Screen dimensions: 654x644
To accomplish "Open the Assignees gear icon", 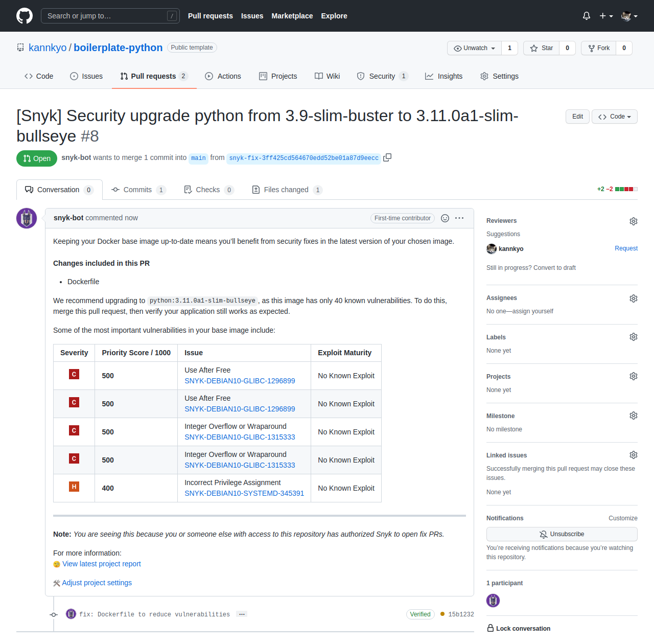I will (634, 298).
